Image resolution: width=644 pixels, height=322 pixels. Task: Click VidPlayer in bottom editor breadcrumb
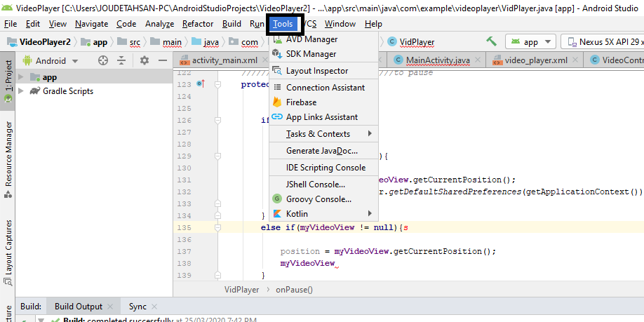click(x=241, y=290)
